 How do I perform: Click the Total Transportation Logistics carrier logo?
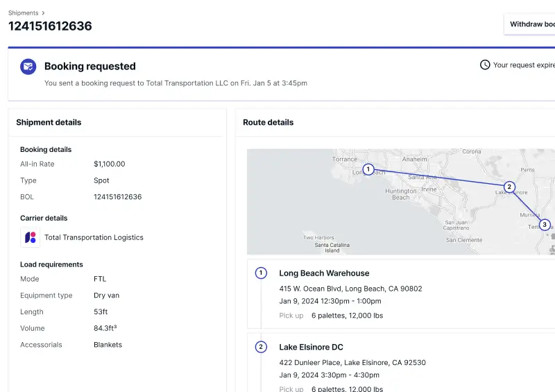(x=30, y=237)
